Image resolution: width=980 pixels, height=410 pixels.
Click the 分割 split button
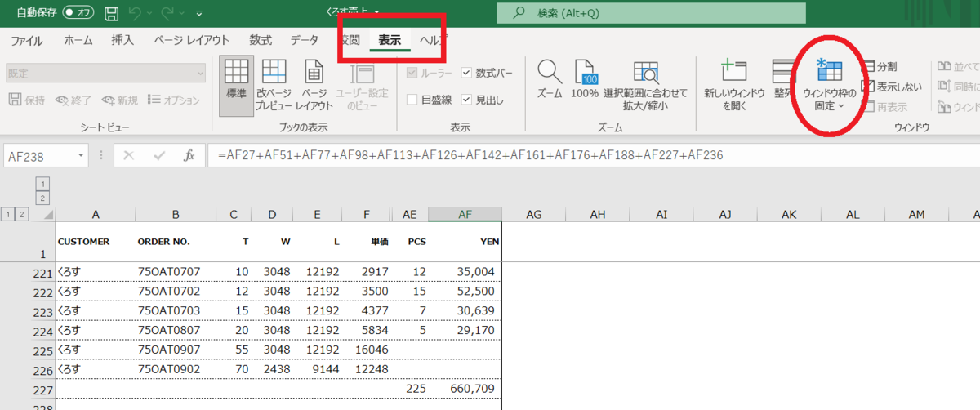[880, 66]
